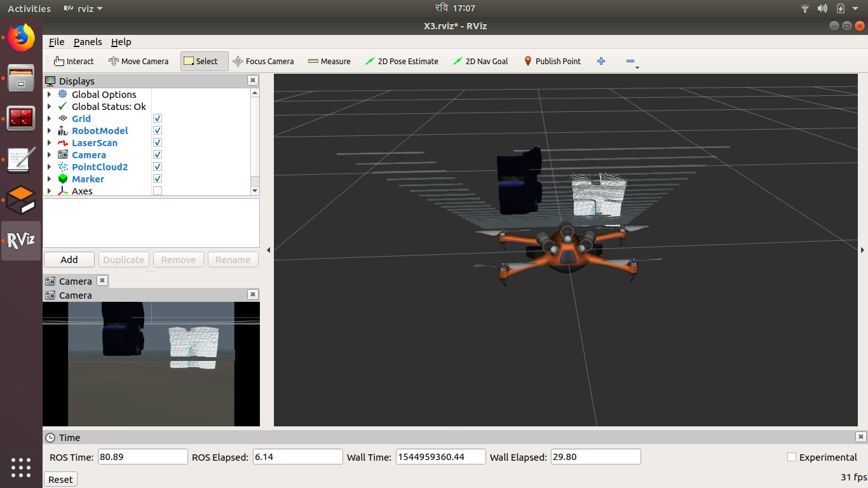This screenshot has width=868, height=488.
Task: Open the rviz application menu
Action: (83, 8)
